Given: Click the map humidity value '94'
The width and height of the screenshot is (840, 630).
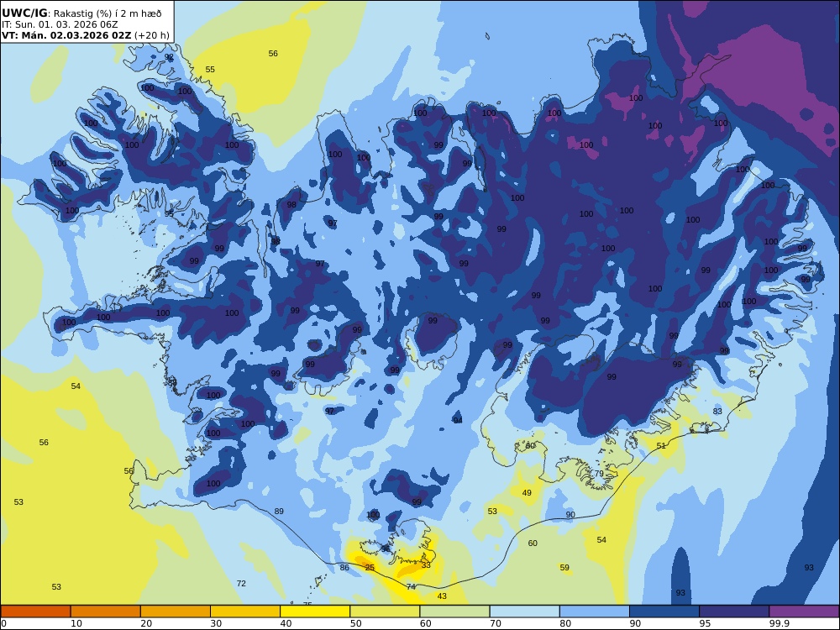Looking at the screenshot, I should [458, 420].
